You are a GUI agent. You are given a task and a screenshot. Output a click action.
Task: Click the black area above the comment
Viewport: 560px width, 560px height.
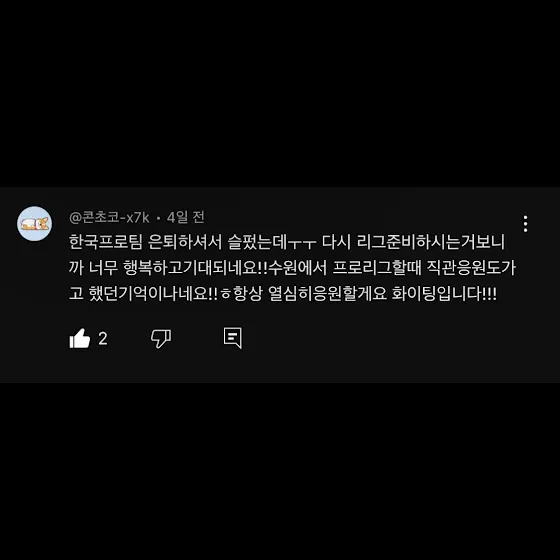tap(280, 93)
